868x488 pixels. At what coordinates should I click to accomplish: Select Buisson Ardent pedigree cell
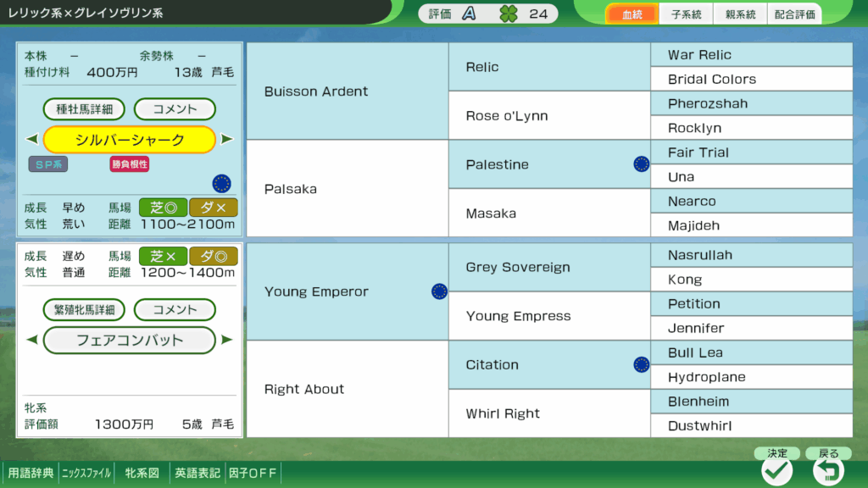coord(348,91)
